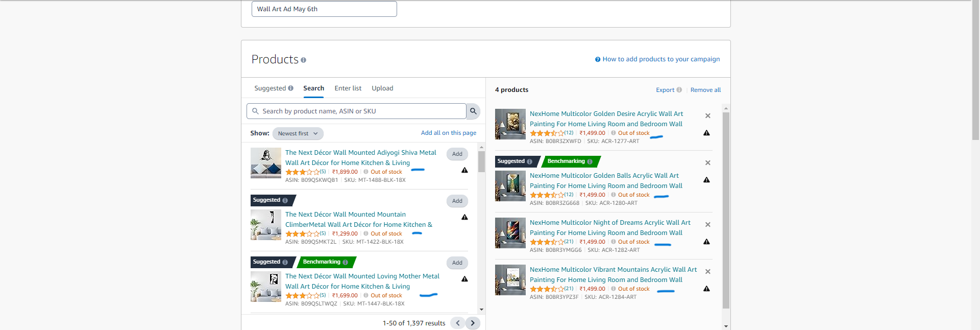Remove Golden Desire Acrylic Wall Art product
This screenshot has width=980, height=330.
(x=708, y=116)
